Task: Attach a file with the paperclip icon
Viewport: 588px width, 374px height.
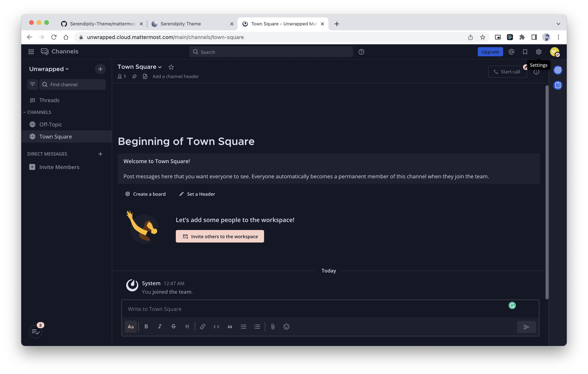Action: [273, 327]
